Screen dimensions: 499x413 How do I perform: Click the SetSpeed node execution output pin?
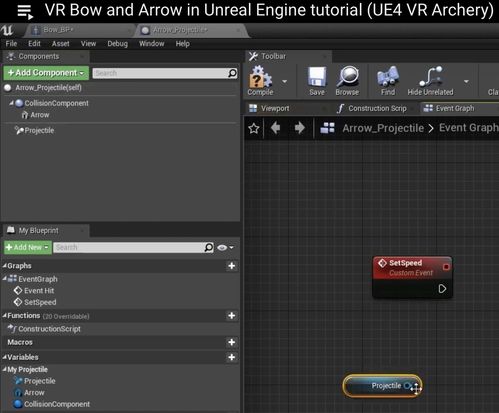pos(442,288)
